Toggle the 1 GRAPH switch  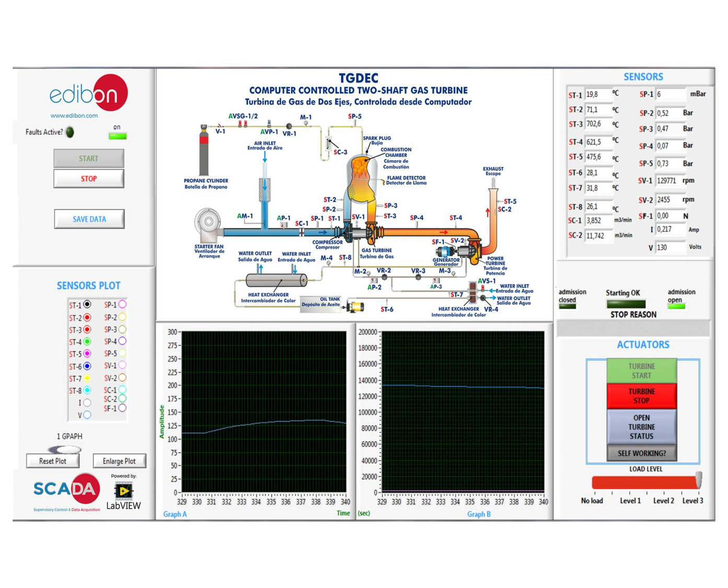(x=64, y=449)
